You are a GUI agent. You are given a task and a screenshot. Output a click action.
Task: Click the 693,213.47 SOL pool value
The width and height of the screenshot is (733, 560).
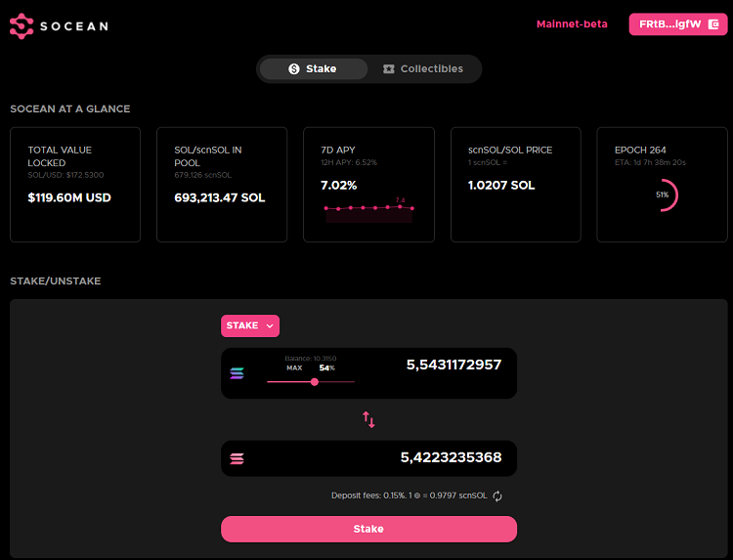(220, 197)
